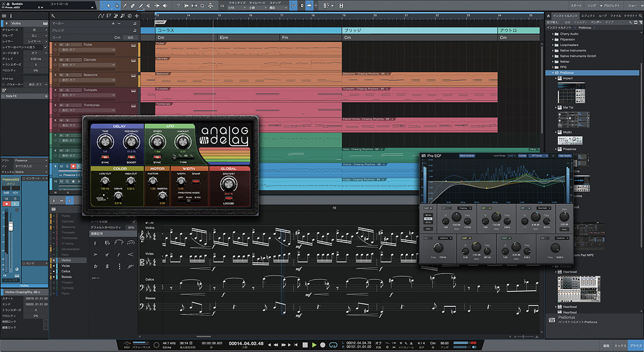Toggle High Quality in Pro EQ
Image resolution: width=644 pixels, height=352 pixels.
click(x=565, y=156)
